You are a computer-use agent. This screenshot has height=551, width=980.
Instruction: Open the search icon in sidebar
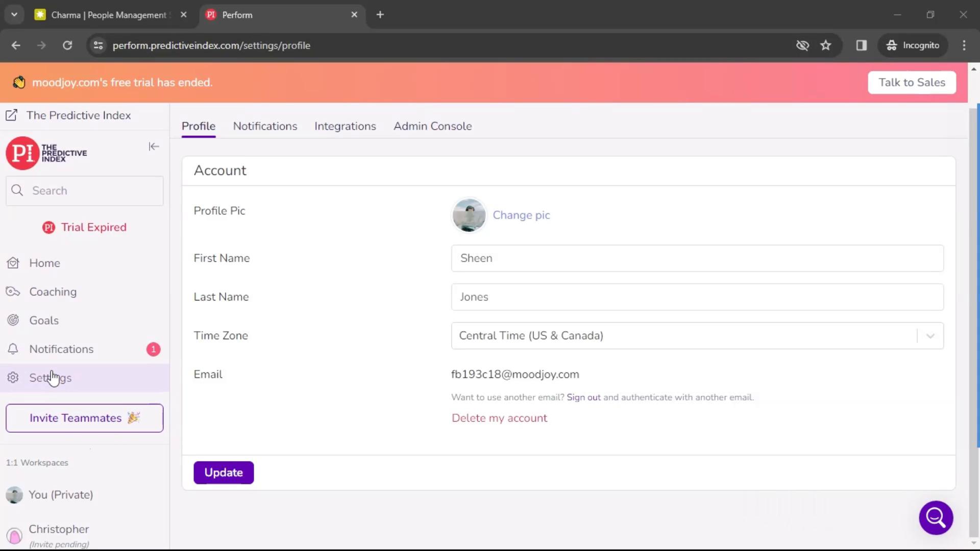coord(17,190)
